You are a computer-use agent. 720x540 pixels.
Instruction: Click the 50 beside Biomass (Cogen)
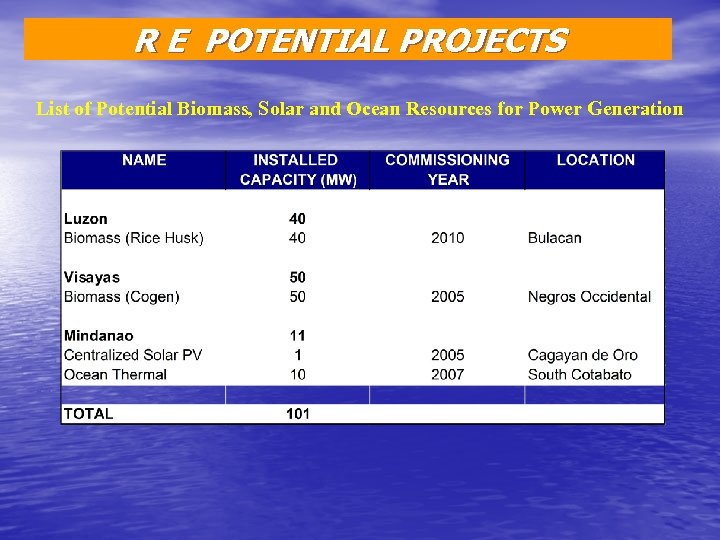[x=298, y=297]
